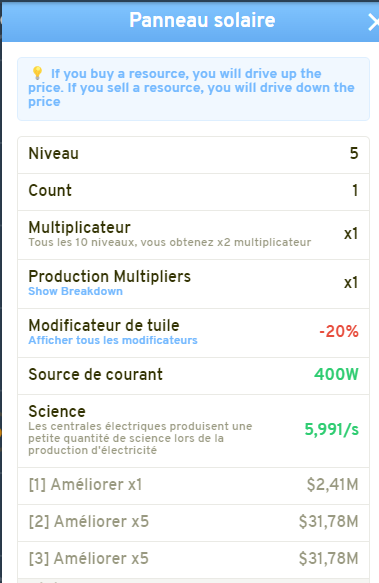The width and height of the screenshot is (379, 583).
Task: Click the Source de courant row
Action: [x=193, y=375]
